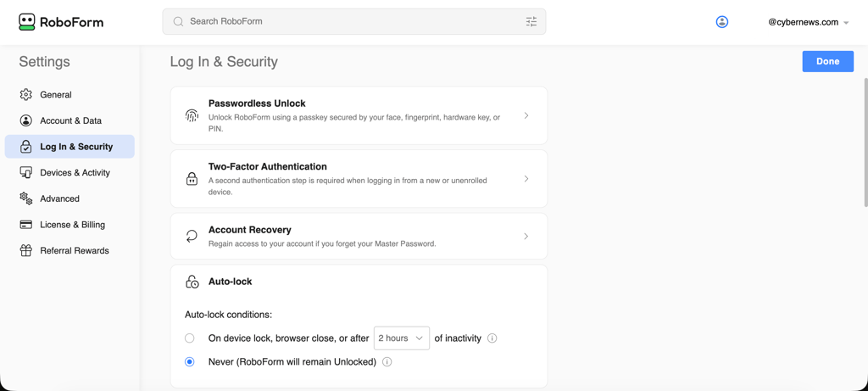Click the Devices & Activity monitor icon
This screenshot has height=391, width=868.
point(26,173)
